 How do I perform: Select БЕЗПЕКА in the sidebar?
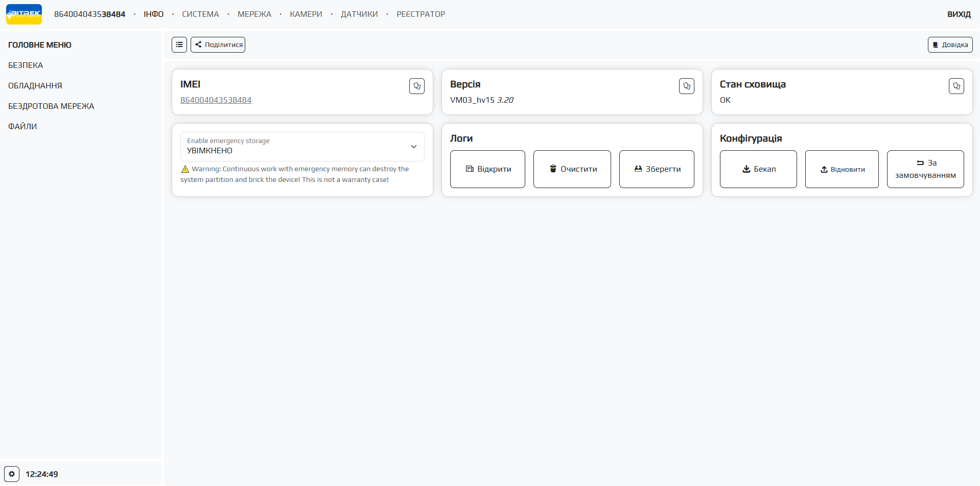(26, 65)
